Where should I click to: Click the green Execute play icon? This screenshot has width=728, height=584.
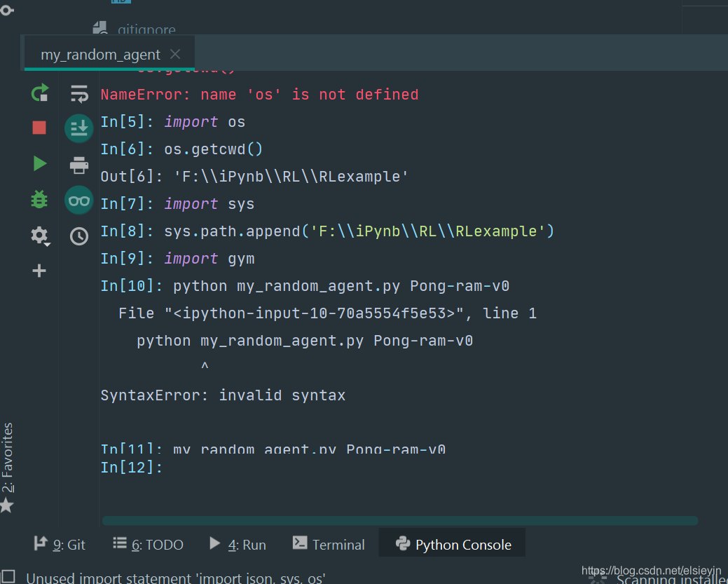point(40,163)
